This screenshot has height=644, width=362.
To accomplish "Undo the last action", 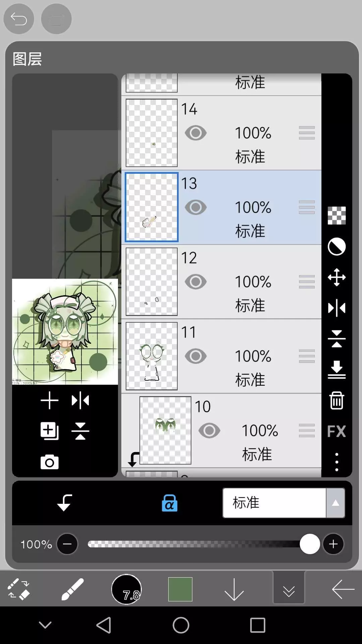I will click(x=19, y=19).
